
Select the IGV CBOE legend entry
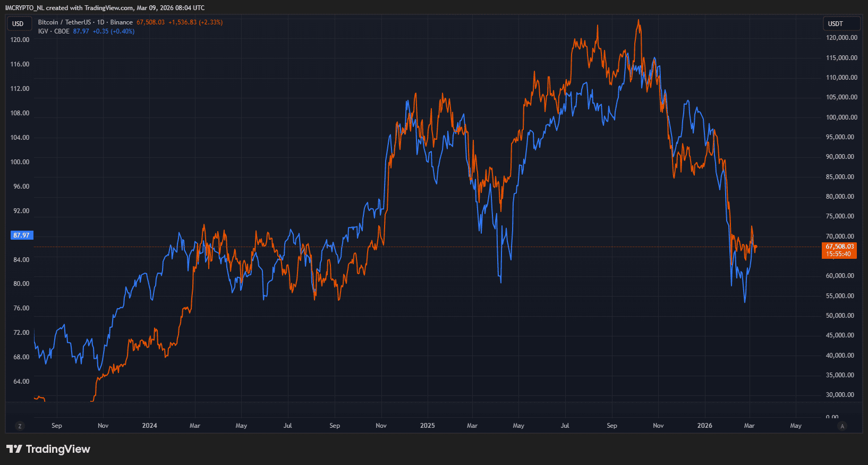pos(54,31)
